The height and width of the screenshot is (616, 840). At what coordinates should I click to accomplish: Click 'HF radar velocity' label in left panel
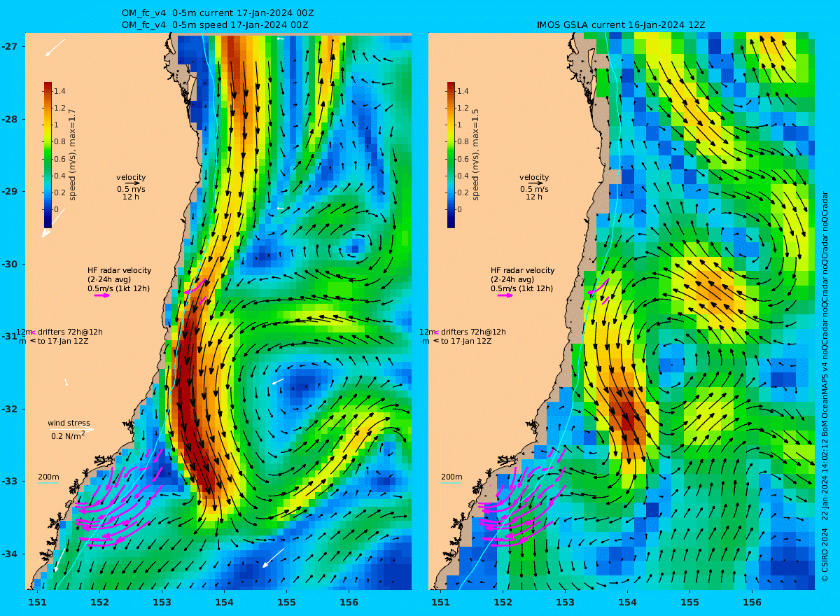(119, 270)
